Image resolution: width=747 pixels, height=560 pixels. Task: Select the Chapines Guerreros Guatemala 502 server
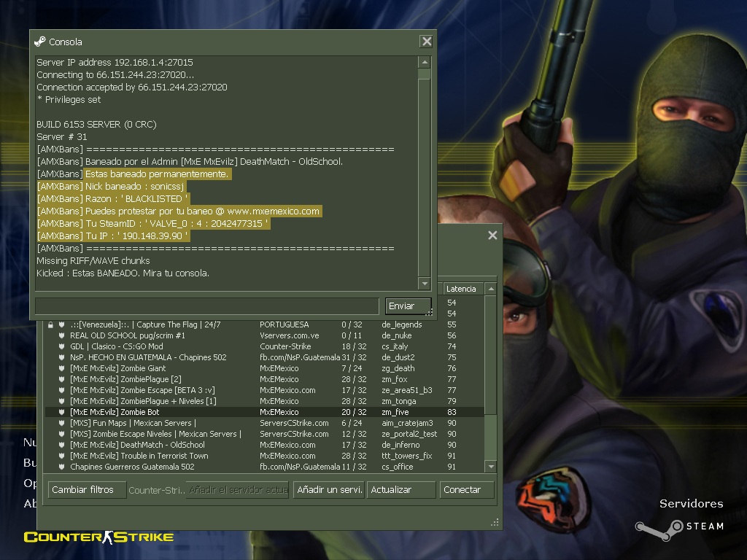[x=264, y=467]
